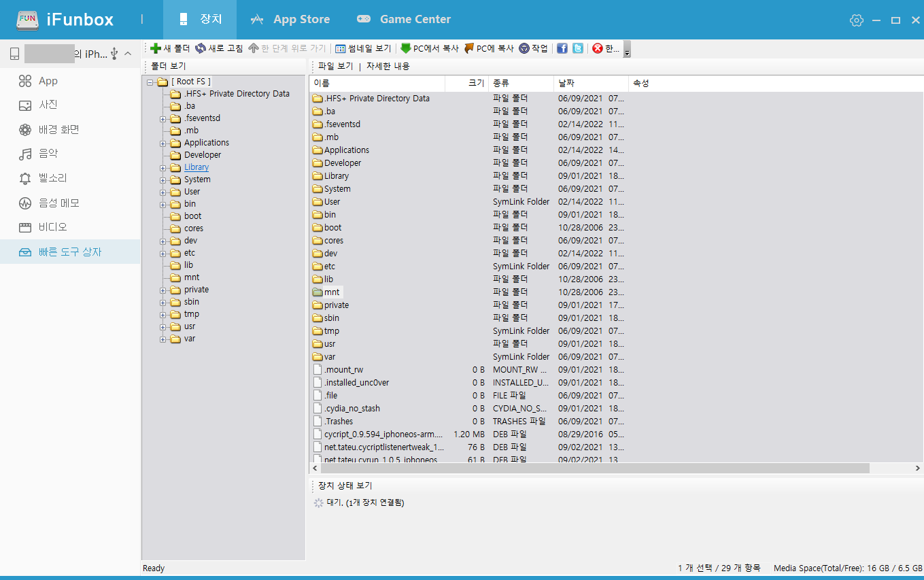
Task: Select the .installed_unc0ver file
Action: click(x=356, y=383)
